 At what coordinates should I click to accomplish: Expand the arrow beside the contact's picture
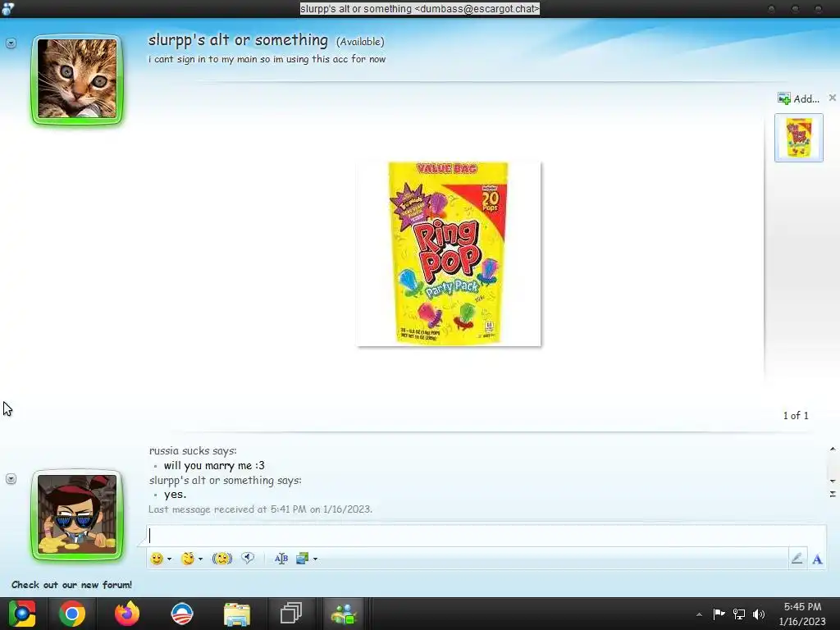(11, 43)
